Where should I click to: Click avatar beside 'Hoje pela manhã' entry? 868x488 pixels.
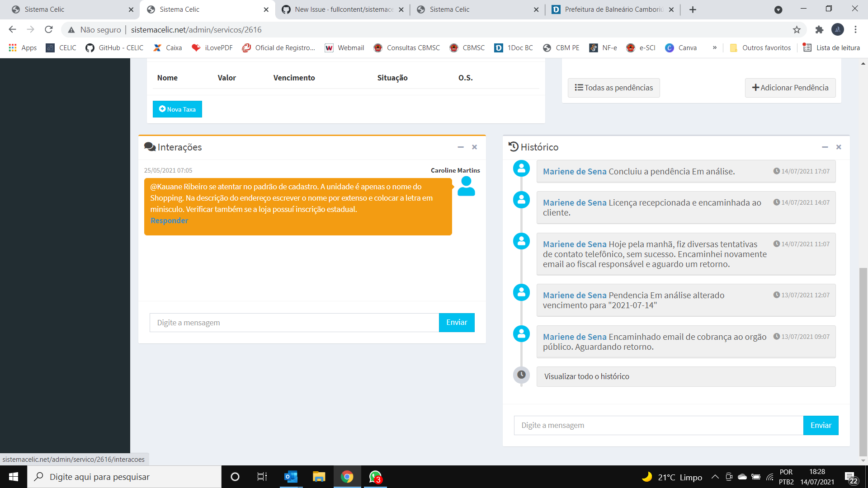click(x=521, y=241)
